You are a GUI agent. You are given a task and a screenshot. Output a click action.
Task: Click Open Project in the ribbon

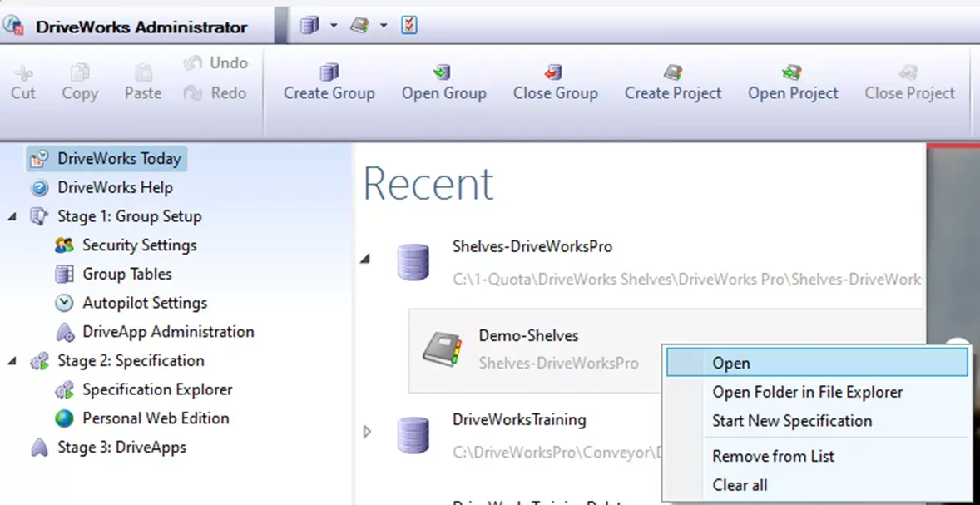(x=793, y=82)
